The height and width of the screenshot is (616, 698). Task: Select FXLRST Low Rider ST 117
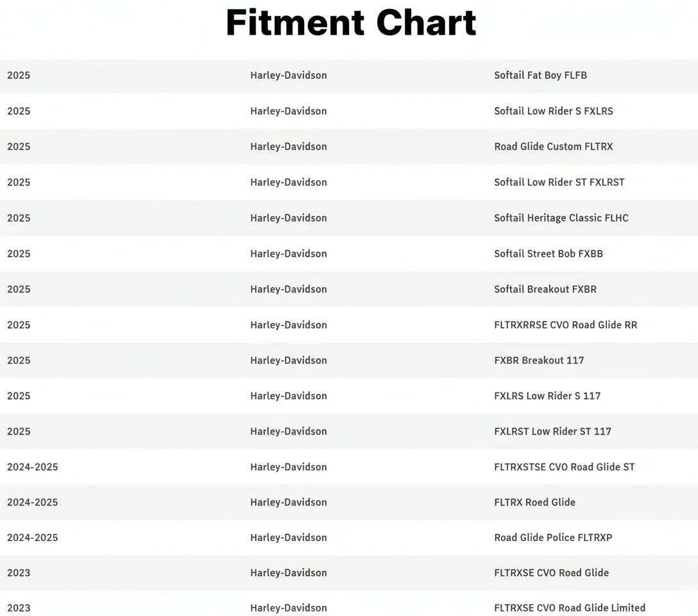pos(552,431)
